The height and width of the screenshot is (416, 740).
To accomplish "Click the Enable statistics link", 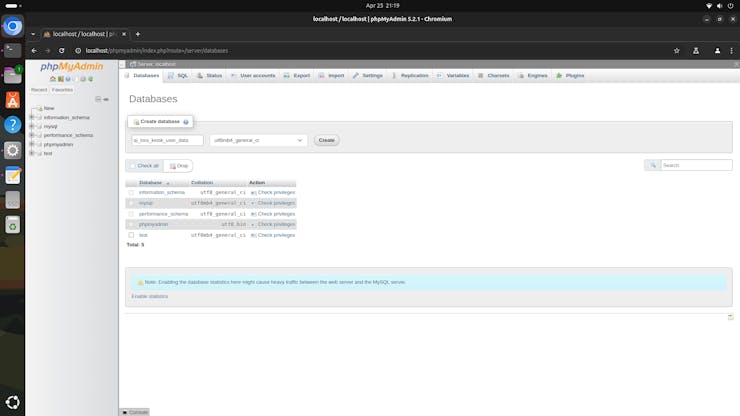I will (x=150, y=297).
